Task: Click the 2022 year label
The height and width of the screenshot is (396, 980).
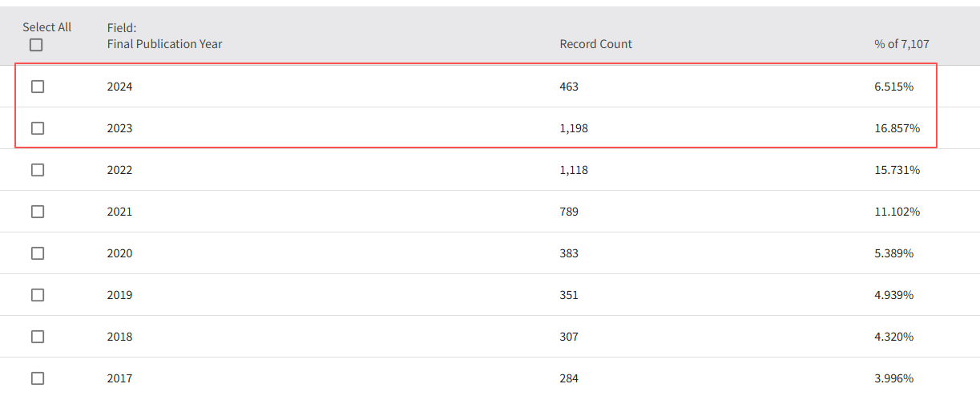Action: (119, 170)
